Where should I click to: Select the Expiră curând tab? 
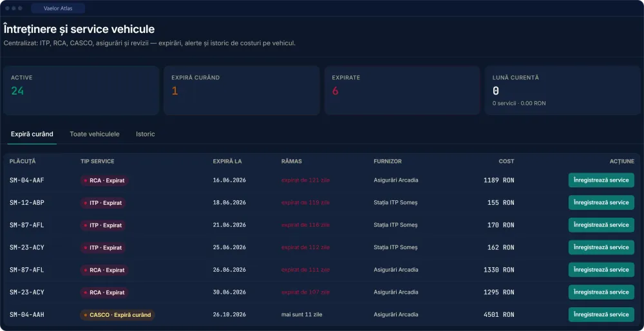(x=32, y=134)
